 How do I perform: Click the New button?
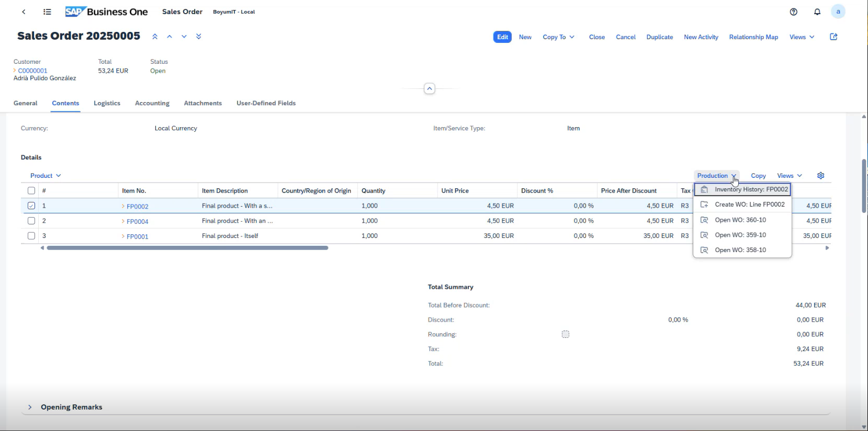coord(525,37)
